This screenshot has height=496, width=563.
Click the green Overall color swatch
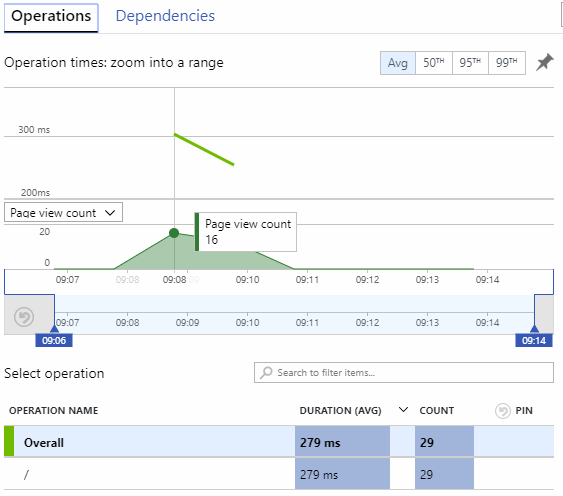9,441
